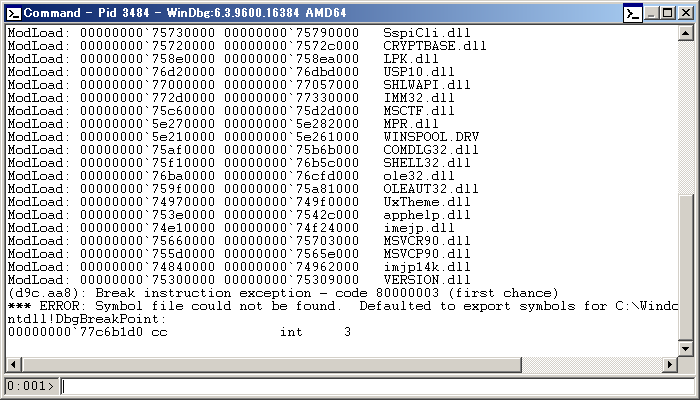Click the LPK.dll module name
Image resolution: width=700 pixels, height=400 pixels.
[411, 59]
